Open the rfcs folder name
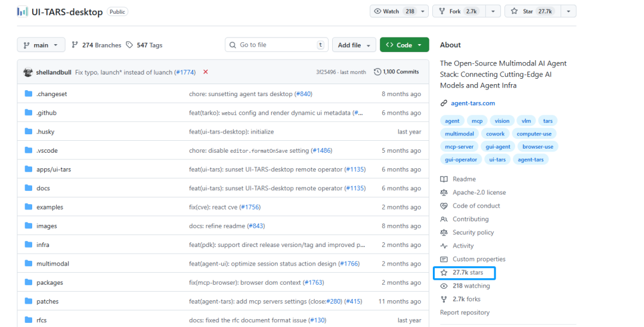The image size is (644, 327). [42, 320]
